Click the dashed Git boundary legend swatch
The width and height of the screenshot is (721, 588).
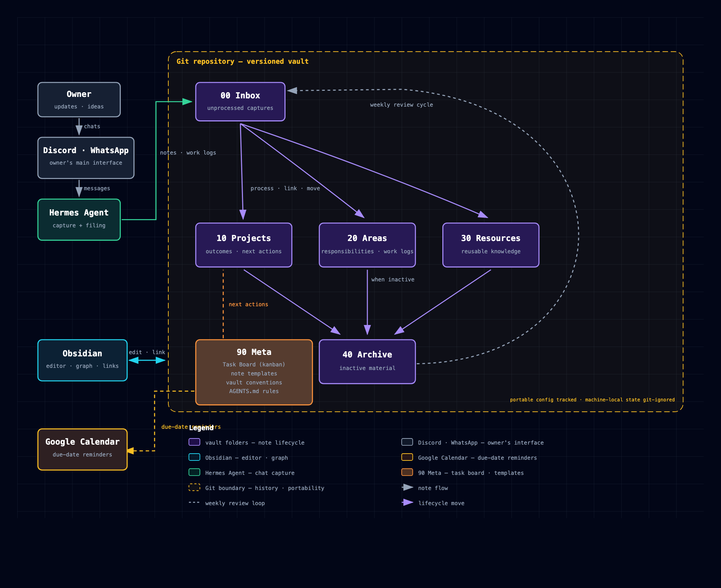(x=194, y=487)
